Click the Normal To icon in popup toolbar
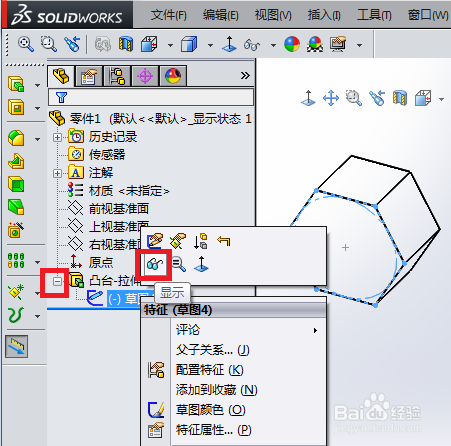 (x=201, y=264)
